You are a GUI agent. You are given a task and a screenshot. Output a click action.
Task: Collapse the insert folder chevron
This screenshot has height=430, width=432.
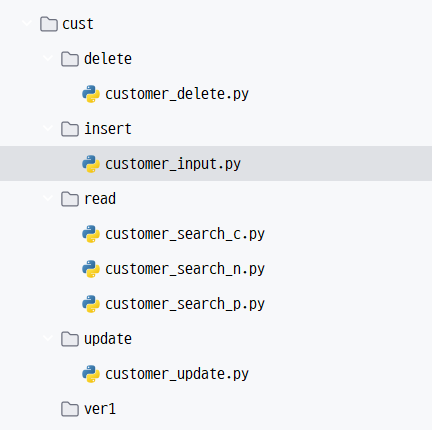(x=48, y=128)
